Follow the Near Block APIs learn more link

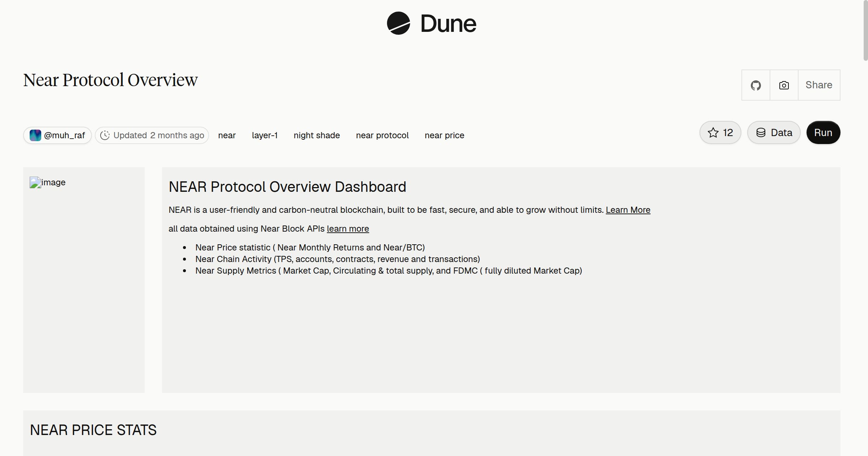348,229
